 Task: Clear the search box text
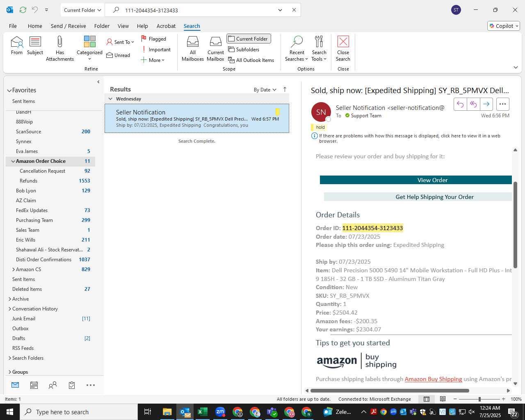(x=294, y=10)
